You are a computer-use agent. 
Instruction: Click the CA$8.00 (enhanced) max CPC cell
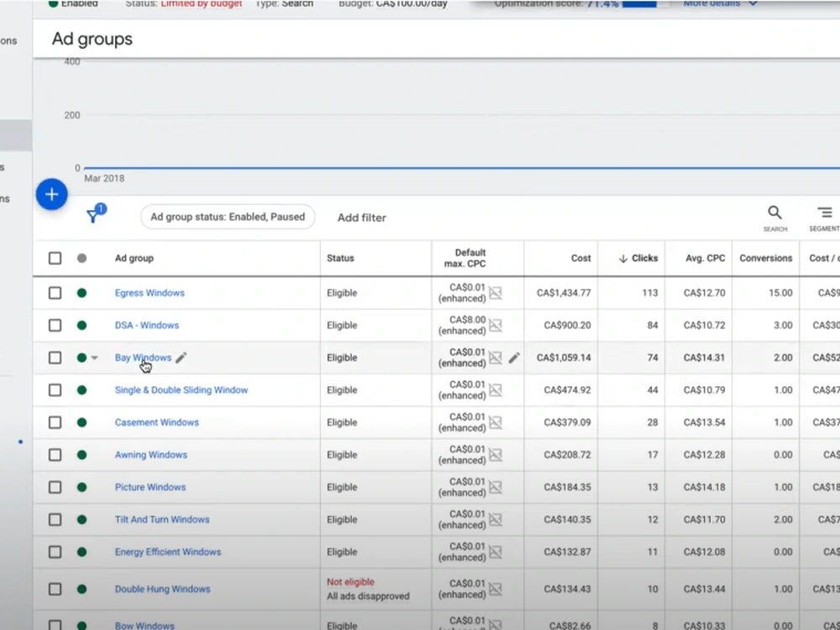[462, 325]
